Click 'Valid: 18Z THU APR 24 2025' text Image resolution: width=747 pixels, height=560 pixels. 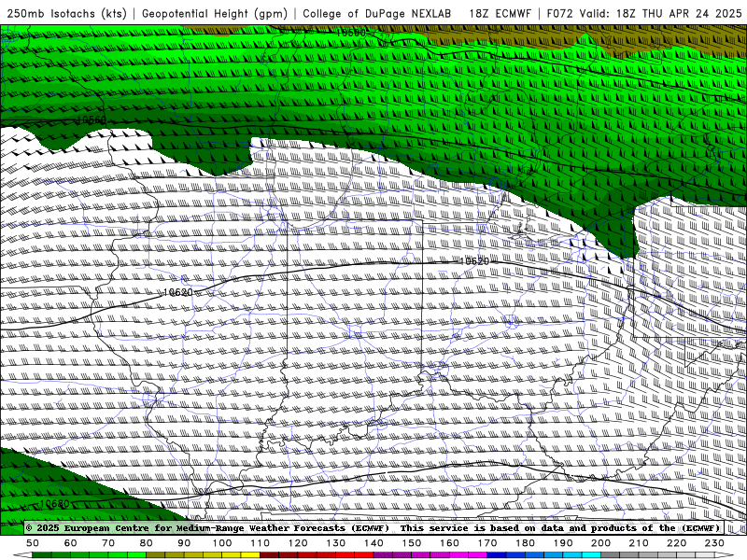point(662,13)
